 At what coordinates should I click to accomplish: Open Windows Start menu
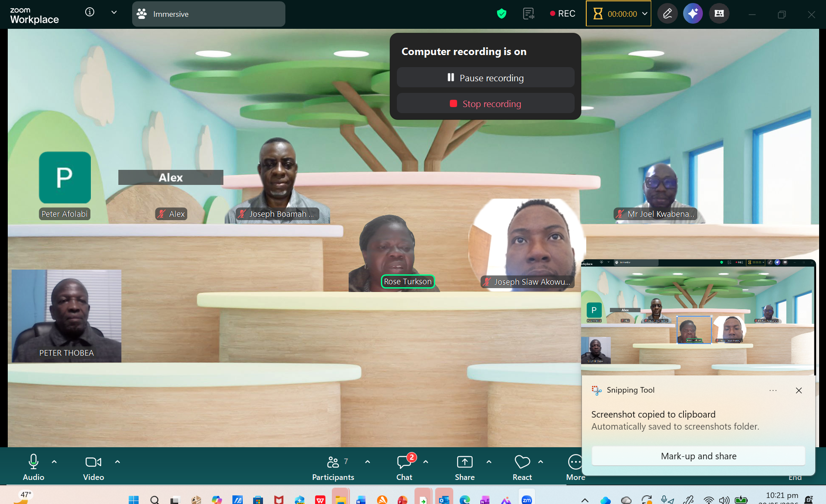click(x=134, y=499)
